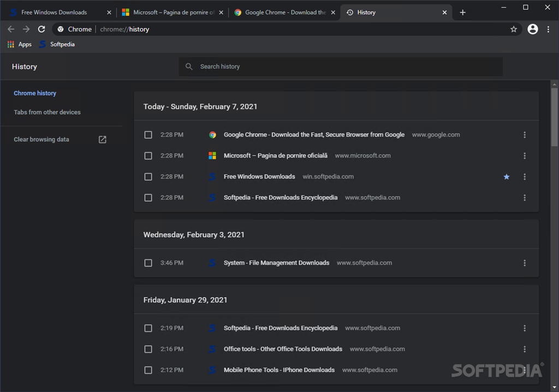Minimize the Chrome window
Screen dimensions: 559x392
pos(503,7)
